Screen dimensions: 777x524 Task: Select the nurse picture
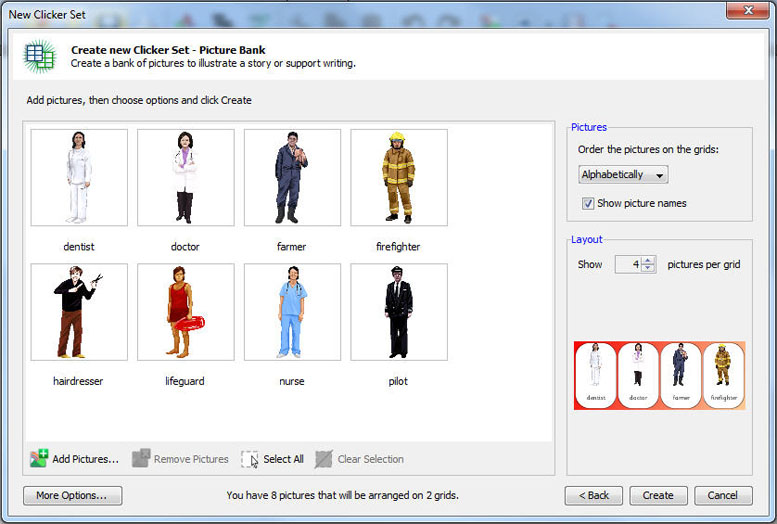(292, 312)
